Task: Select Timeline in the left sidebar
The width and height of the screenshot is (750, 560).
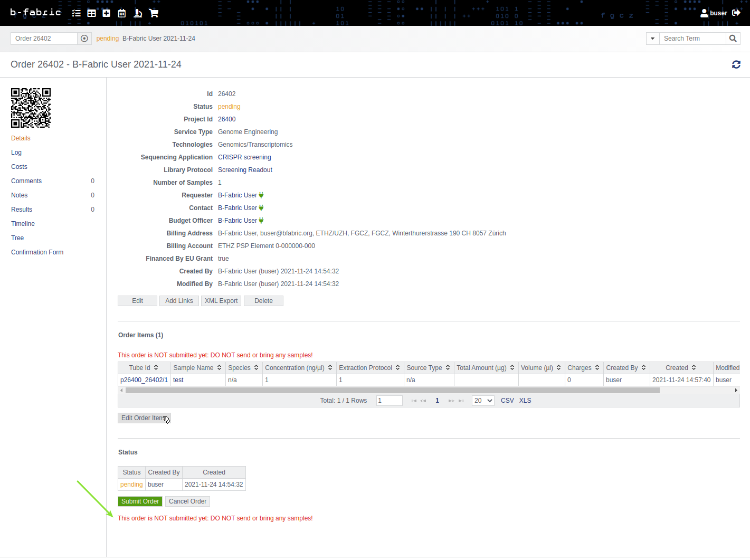Action: click(x=23, y=224)
